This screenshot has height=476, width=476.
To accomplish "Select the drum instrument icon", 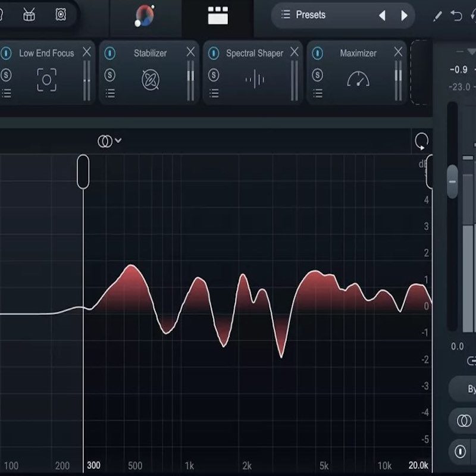I will (x=29, y=14).
